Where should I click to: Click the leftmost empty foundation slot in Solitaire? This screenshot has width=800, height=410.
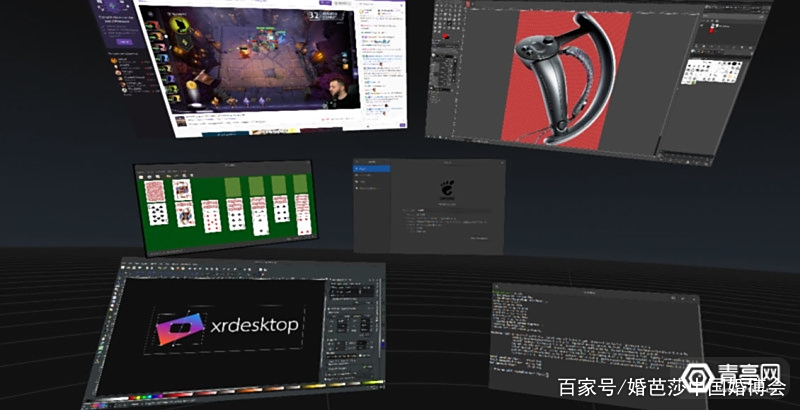click(x=232, y=187)
